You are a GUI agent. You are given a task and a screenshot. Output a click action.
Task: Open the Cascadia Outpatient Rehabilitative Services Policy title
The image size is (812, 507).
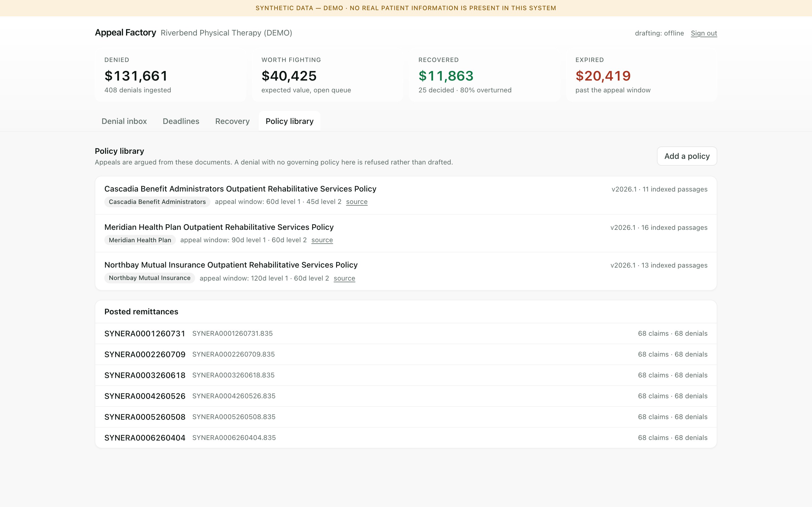pyautogui.click(x=240, y=189)
